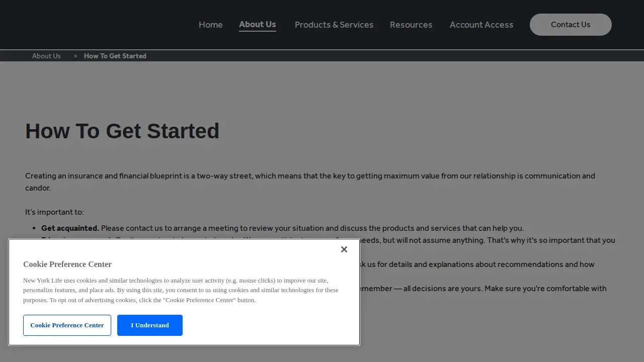Image resolution: width=644 pixels, height=362 pixels.
Task: Go to the Resources nav item
Action: click(411, 25)
